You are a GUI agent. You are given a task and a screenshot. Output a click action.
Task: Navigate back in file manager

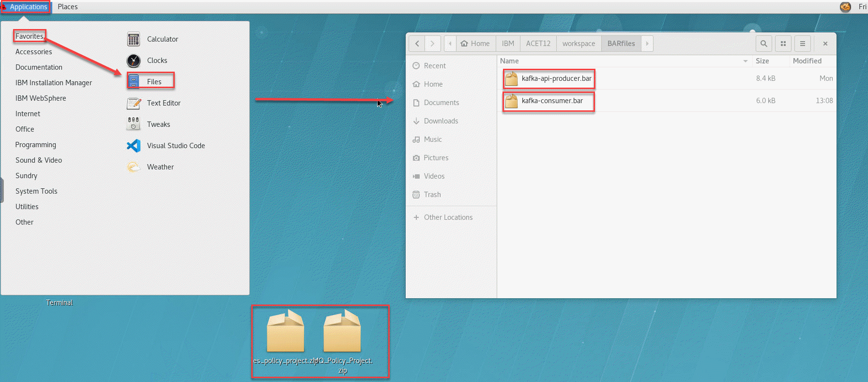coord(417,44)
